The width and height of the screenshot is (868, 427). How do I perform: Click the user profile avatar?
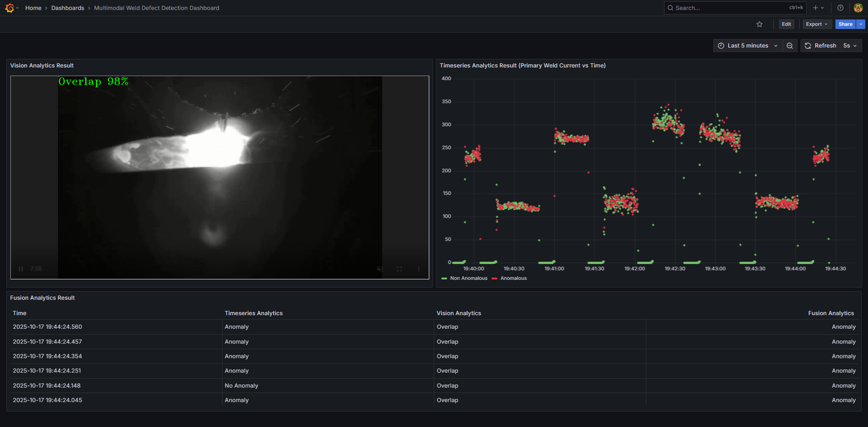858,8
